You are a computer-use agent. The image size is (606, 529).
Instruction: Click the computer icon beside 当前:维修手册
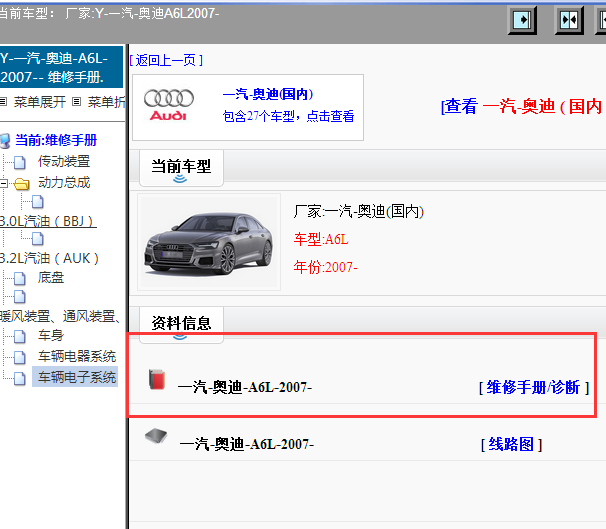5,141
